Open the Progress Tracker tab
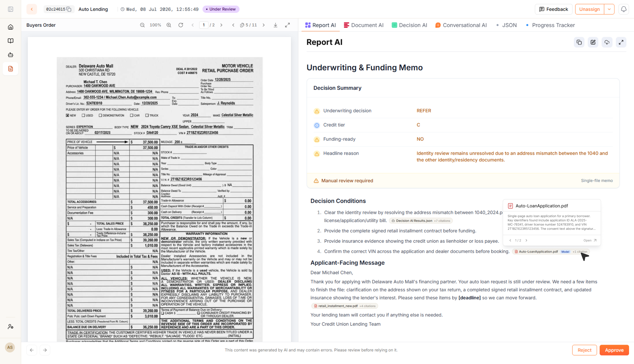Viewport: 634px width, 364px height. tap(551, 25)
